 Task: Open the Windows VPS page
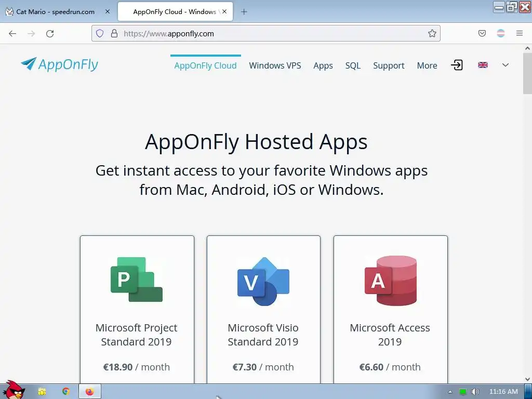point(275,65)
